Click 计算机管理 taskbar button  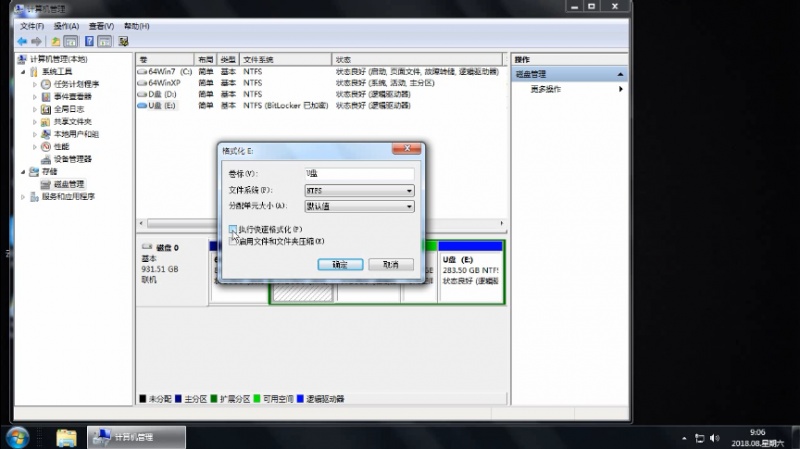[136, 437]
